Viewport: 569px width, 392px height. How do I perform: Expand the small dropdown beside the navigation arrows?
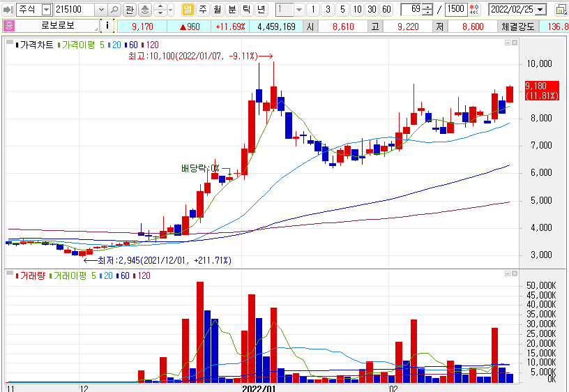pyautogui.click(x=171, y=10)
